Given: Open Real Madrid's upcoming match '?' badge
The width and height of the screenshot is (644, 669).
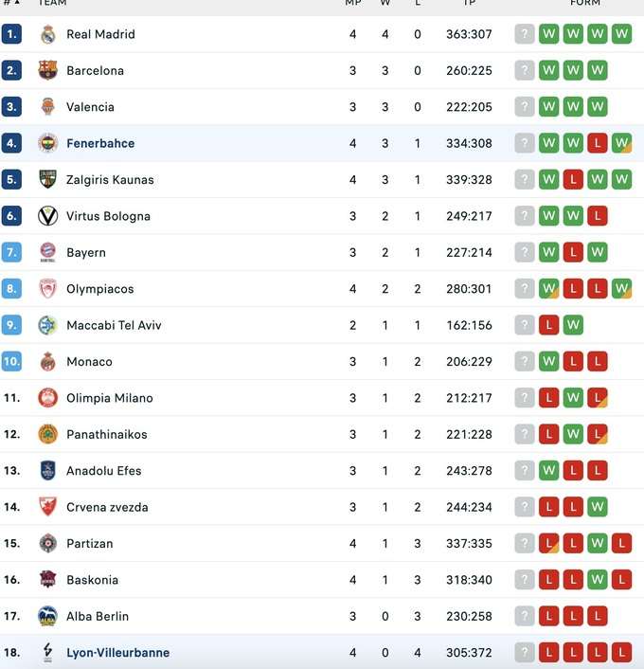Looking at the screenshot, I should (x=525, y=34).
